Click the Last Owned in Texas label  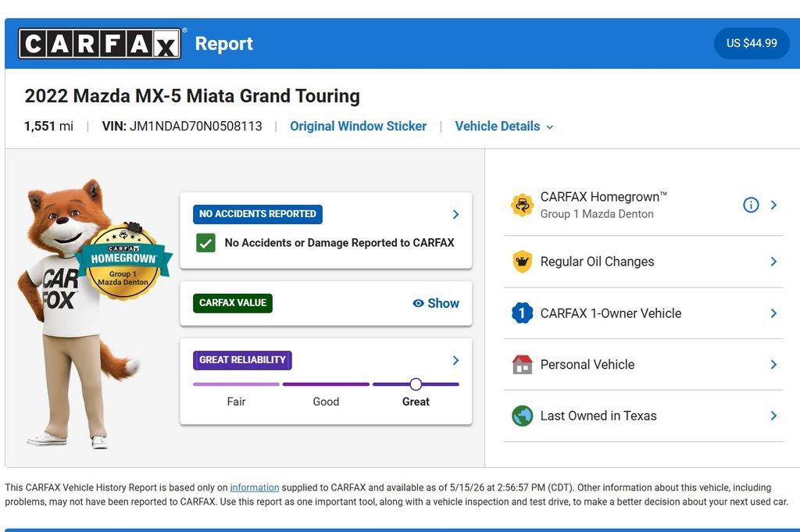coord(598,416)
